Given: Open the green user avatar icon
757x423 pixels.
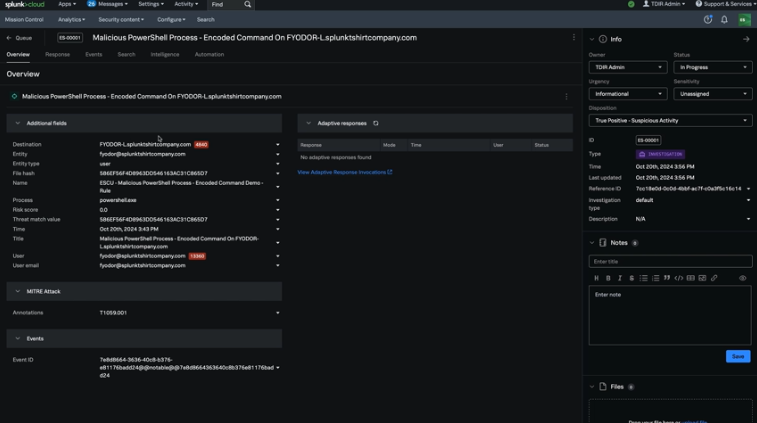Looking at the screenshot, I should click(744, 20).
